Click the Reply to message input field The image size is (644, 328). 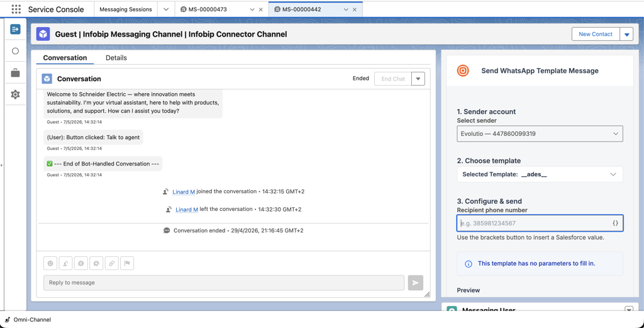point(224,283)
